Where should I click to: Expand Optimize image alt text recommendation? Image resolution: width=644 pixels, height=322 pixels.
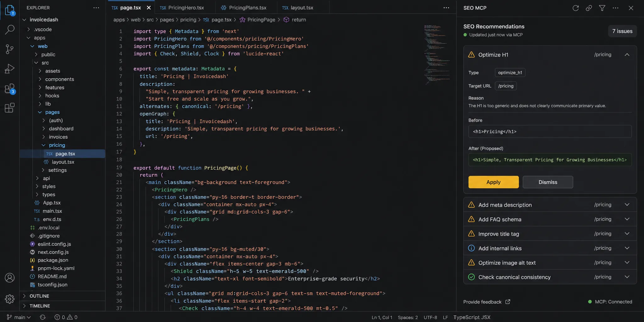click(x=627, y=262)
